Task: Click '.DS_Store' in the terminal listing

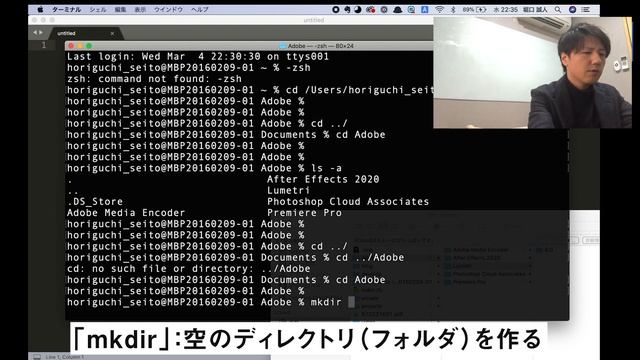Action: [95, 201]
